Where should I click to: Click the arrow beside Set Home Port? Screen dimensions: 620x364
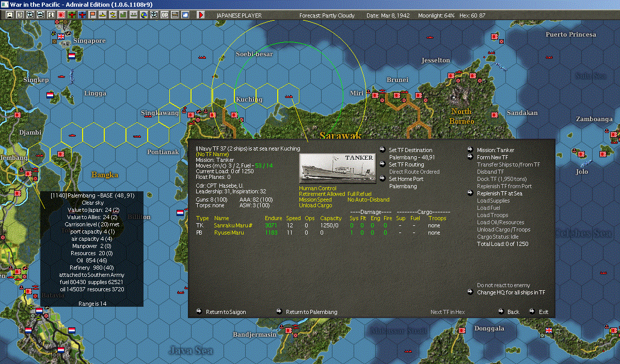click(382, 179)
